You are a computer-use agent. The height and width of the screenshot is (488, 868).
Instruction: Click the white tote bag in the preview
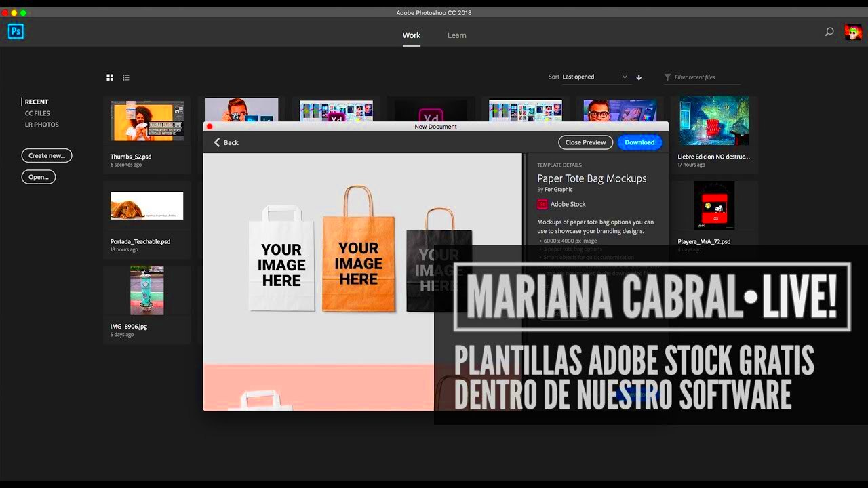coord(281,258)
